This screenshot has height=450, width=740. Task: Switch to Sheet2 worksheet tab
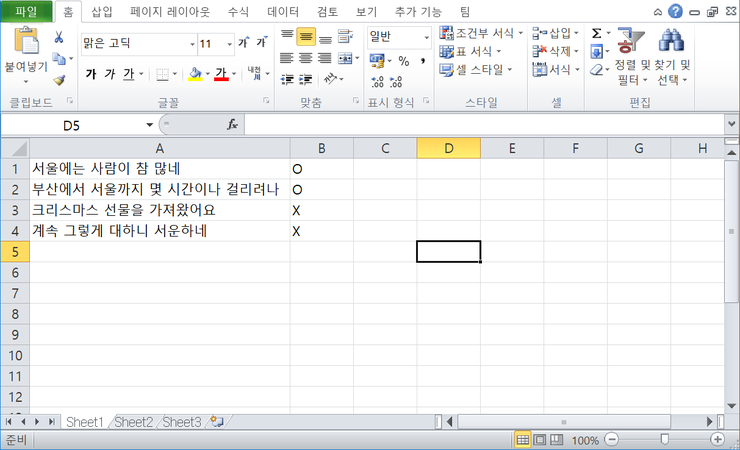tap(133, 423)
